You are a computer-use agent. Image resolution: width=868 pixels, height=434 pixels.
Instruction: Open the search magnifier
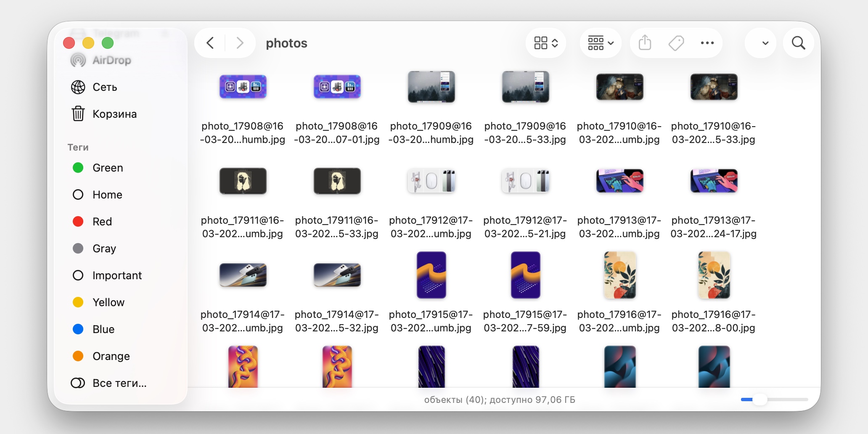(798, 43)
